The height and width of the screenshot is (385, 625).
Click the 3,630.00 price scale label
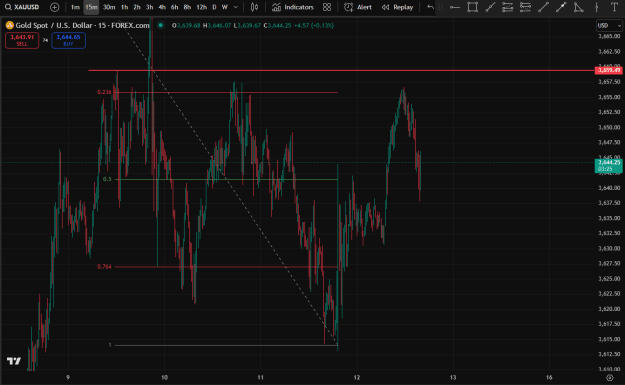coord(609,248)
